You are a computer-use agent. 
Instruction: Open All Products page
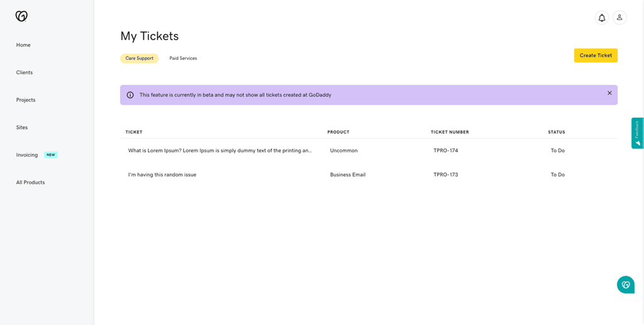(x=30, y=182)
